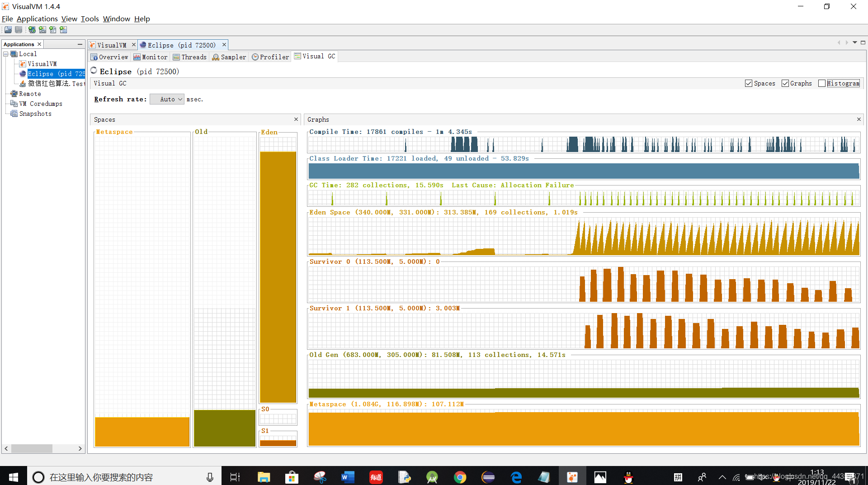
Task: Minimize the Applications panel
Action: [x=80, y=44]
